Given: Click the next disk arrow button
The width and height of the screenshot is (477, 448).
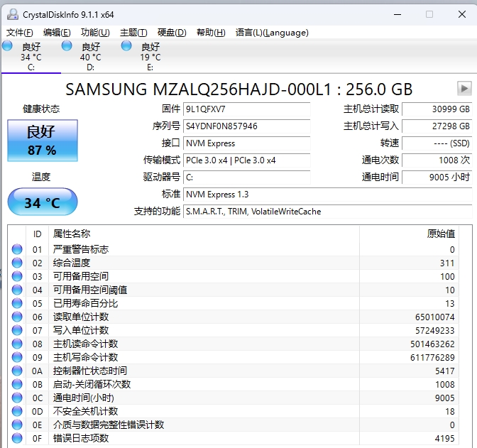Looking at the screenshot, I should [464, 89].
